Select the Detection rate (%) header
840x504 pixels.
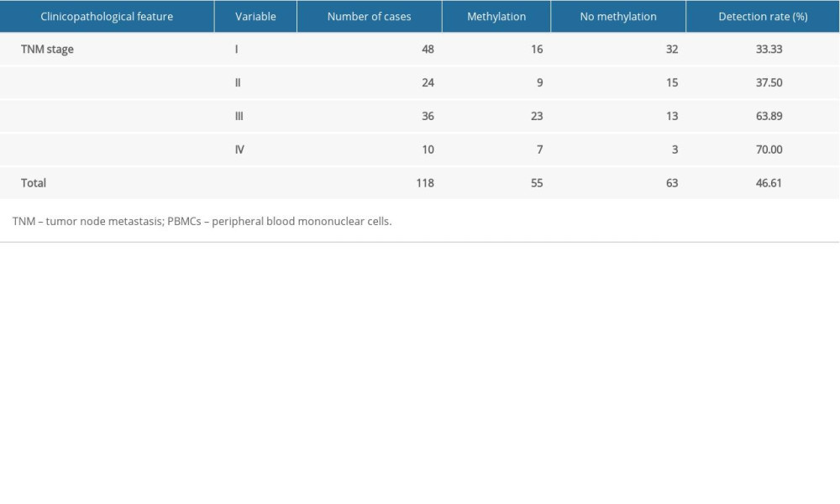[x=763, y=17]
